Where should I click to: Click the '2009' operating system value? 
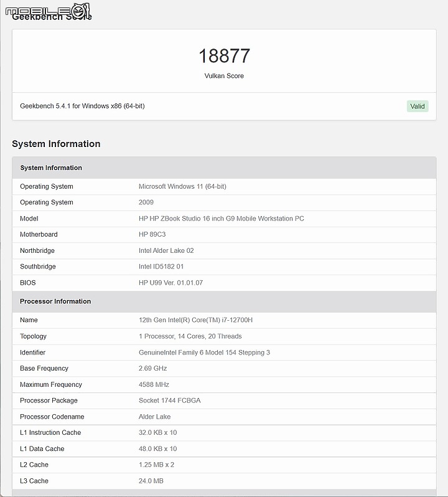click(x=146, y=202)
